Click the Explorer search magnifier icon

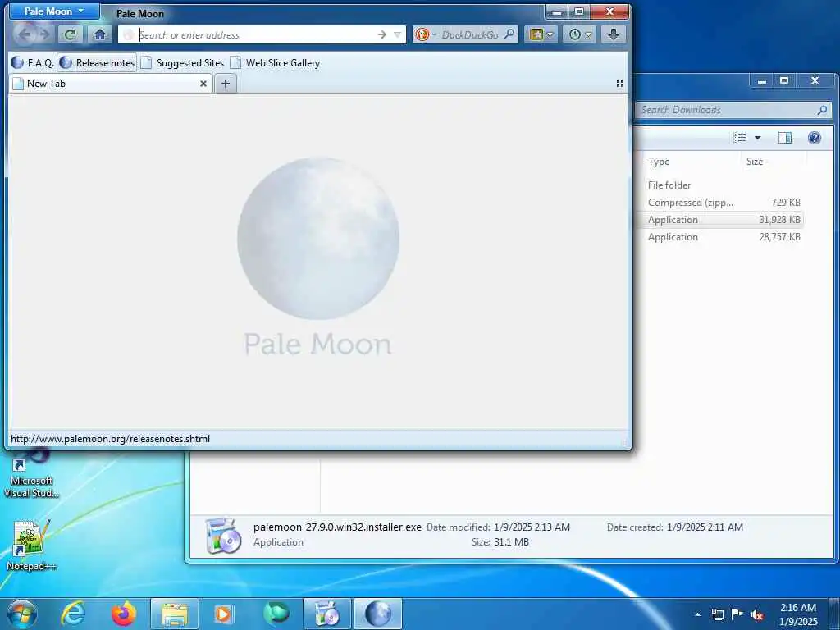[822, 110]
